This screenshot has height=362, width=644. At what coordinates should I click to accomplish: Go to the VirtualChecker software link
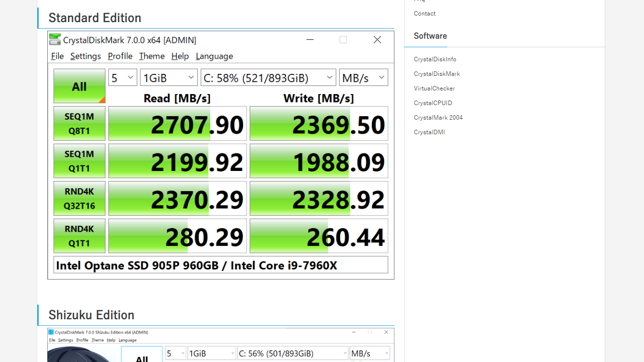(x=434, y=88)
